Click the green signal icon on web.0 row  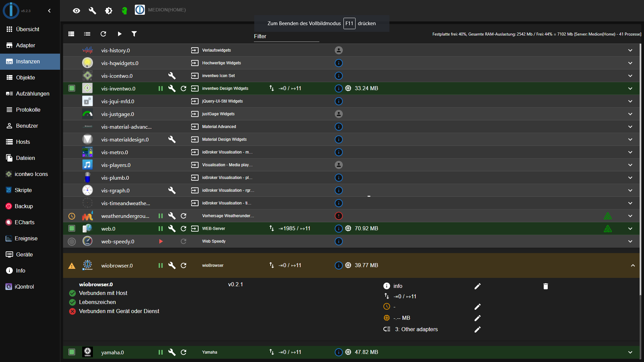click(608, 229)
